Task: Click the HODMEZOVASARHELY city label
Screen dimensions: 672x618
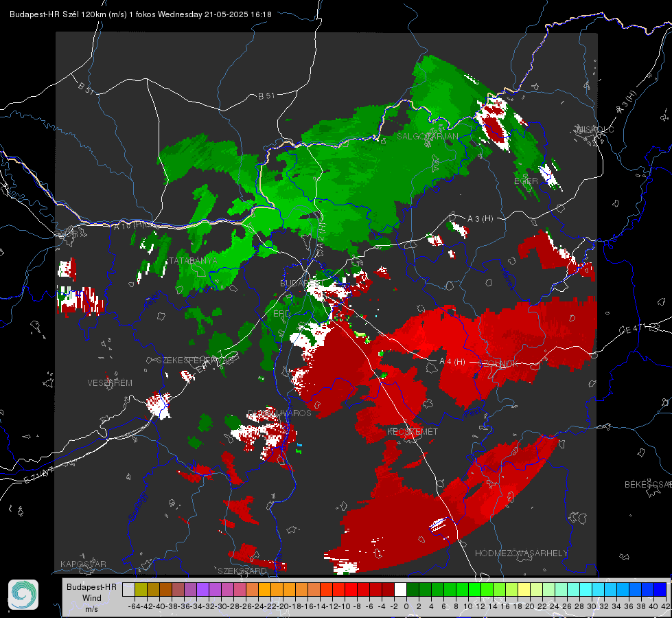Action: pos(521,553)
